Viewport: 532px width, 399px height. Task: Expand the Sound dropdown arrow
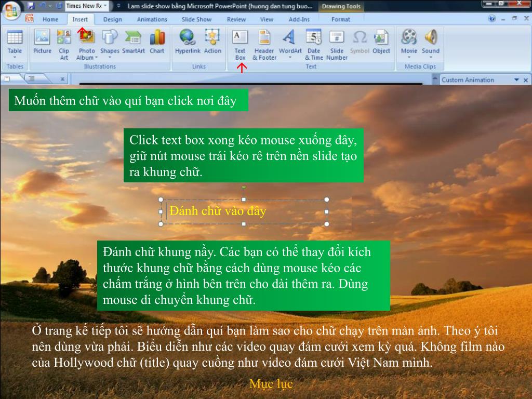click(431, 57)
